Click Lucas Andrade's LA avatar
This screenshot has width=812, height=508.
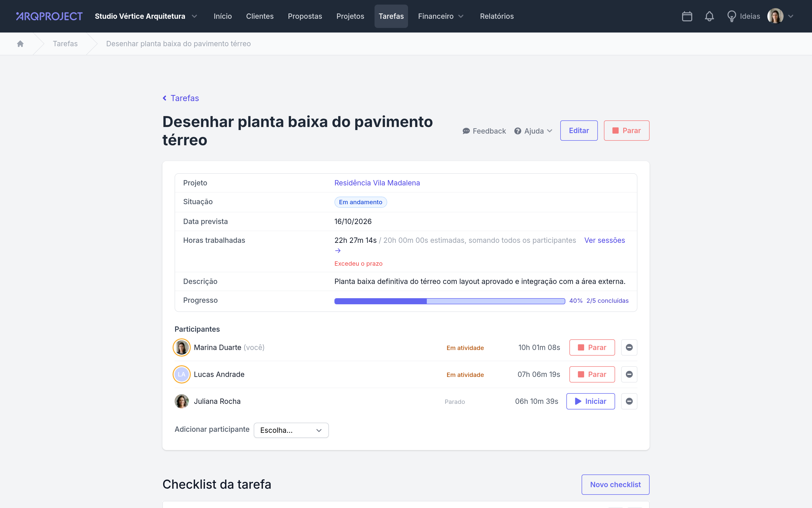181,374
